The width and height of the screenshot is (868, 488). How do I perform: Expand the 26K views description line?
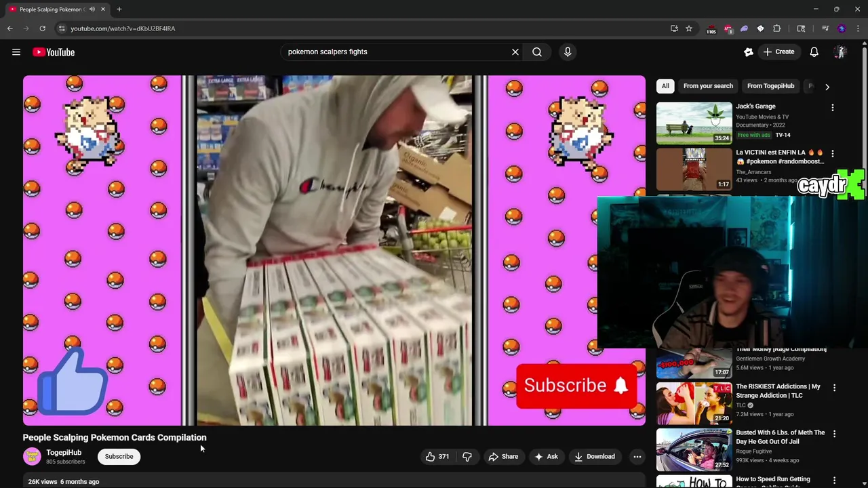[x=64, y=482]
